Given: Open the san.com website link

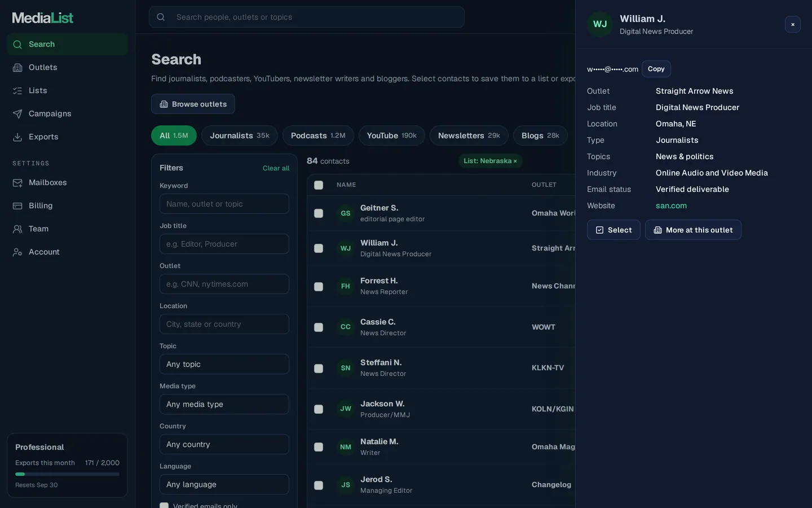Looking at the screenshot, I should pyautogui.click(x=671, y=205).
